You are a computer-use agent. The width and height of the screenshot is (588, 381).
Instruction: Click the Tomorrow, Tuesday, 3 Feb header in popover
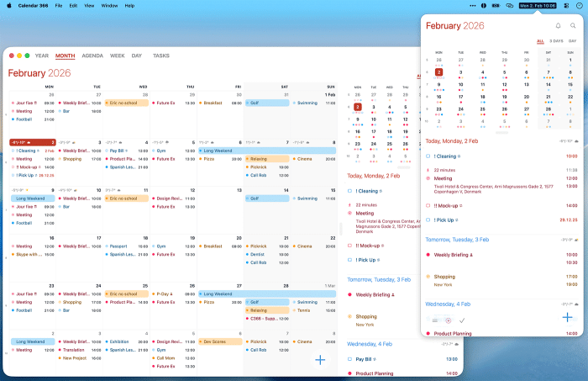457,240
